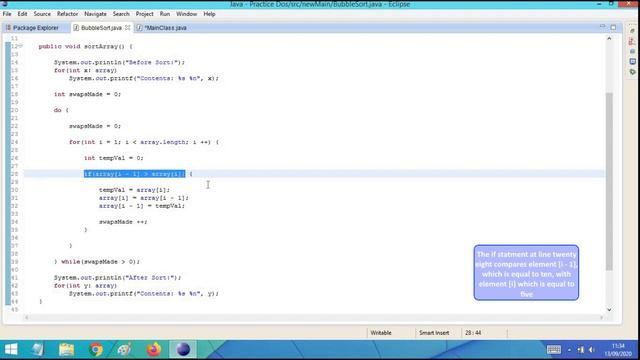Open the Navigate menu
Viewport: 640px width, 360px height.
click(95, 14)
